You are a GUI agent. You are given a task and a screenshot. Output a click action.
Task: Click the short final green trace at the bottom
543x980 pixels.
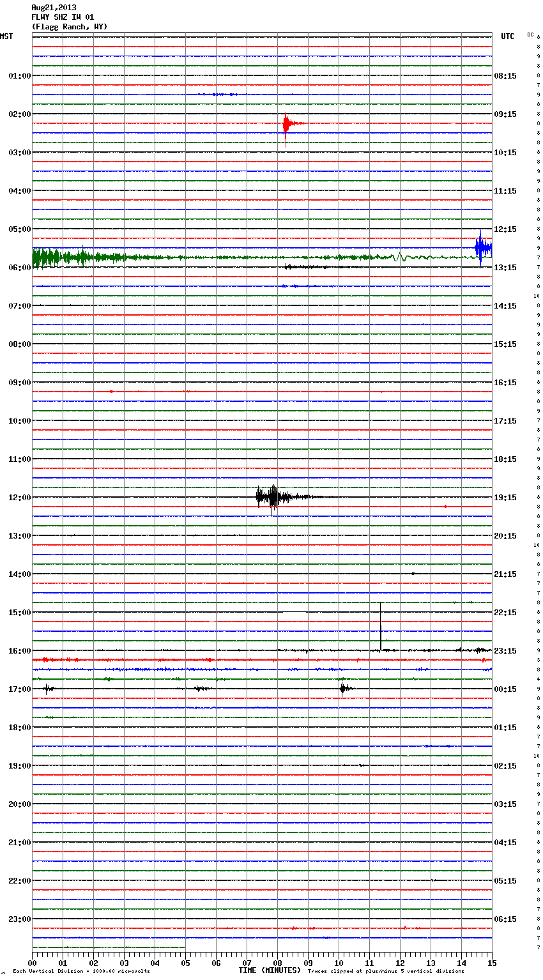109,947
